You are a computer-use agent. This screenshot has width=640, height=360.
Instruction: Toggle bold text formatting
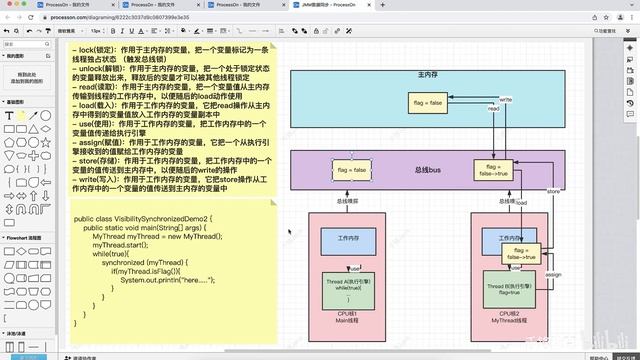point(113,31)
